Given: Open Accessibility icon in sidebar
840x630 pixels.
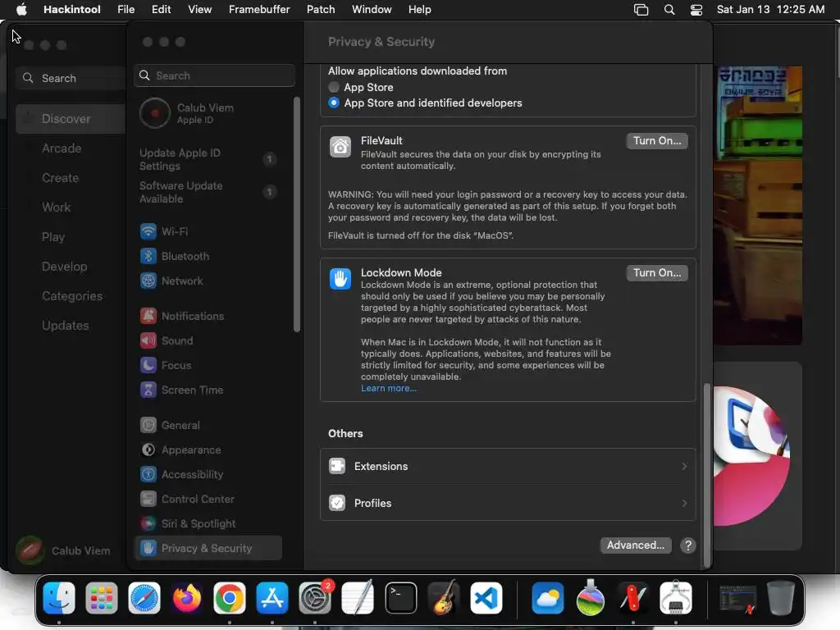Looking at the screenshot, I should 148,475.
